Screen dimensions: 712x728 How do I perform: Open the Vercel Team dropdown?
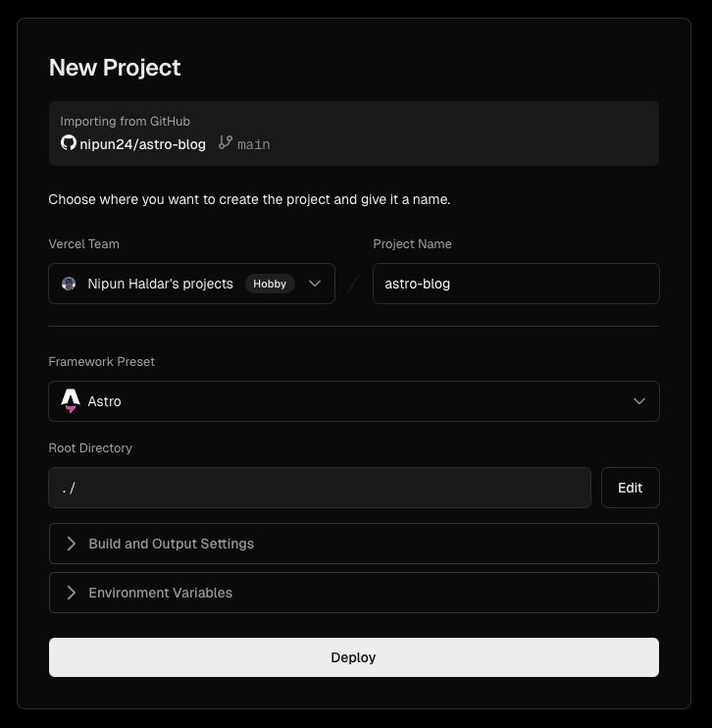pos(191,284)
